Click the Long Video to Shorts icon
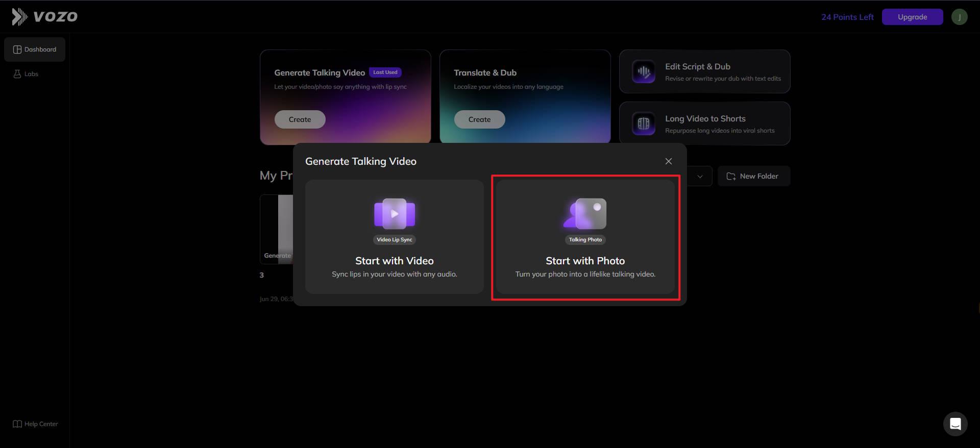The width and height of the screenshot is (980, 448). click(x=644, y=123)
